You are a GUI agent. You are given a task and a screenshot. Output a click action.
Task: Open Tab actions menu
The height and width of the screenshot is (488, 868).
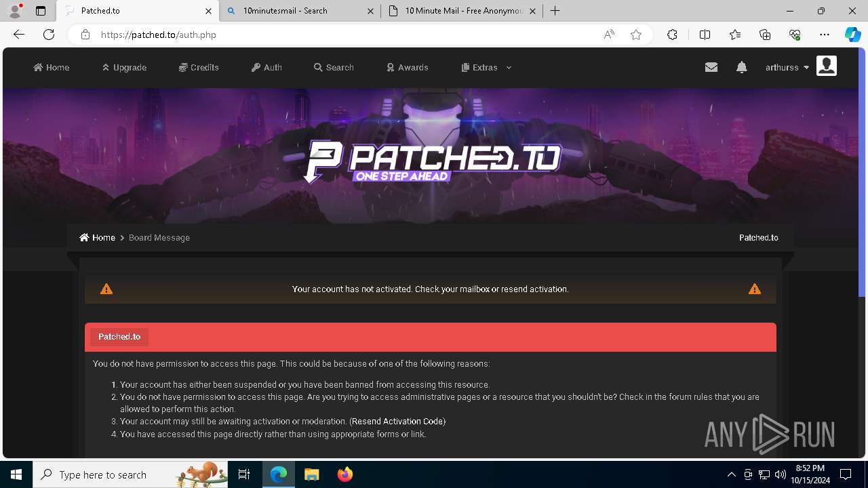click(41, 11)
